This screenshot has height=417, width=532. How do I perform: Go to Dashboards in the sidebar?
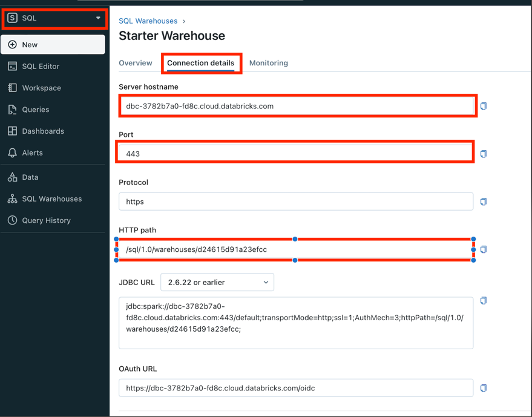point(42,131)
